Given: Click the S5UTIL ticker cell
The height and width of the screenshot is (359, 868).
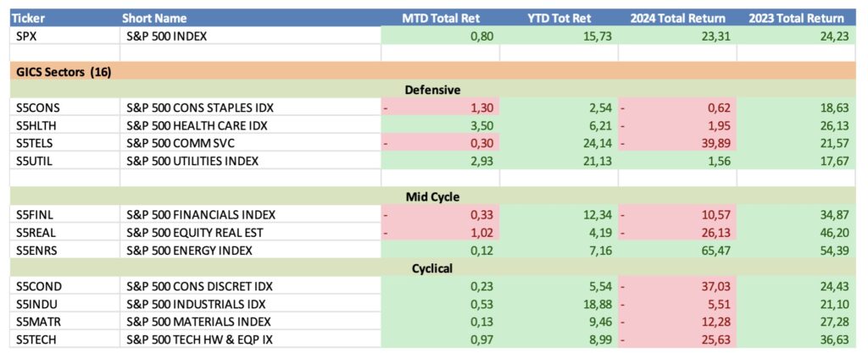Looking at the screenshot, I should click(x=36, y=161).
